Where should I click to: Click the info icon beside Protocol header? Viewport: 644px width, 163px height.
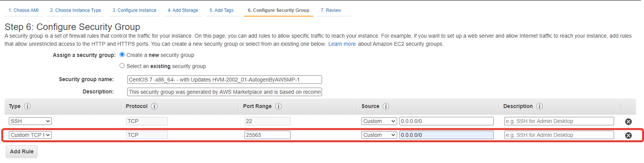click(x=154, y=106)
